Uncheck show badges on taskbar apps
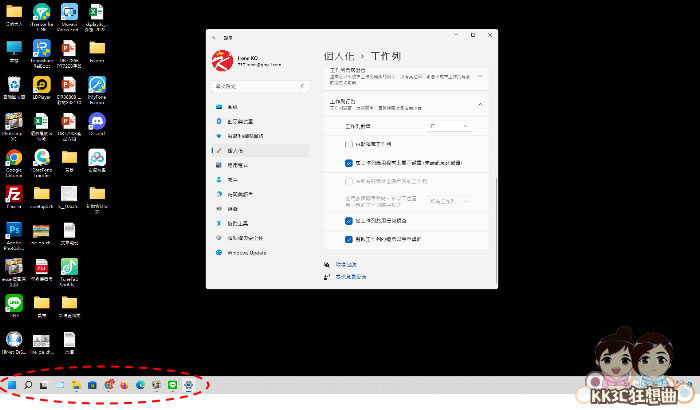The height and width of the screenshot is (410, 700). tap(348, 161)
